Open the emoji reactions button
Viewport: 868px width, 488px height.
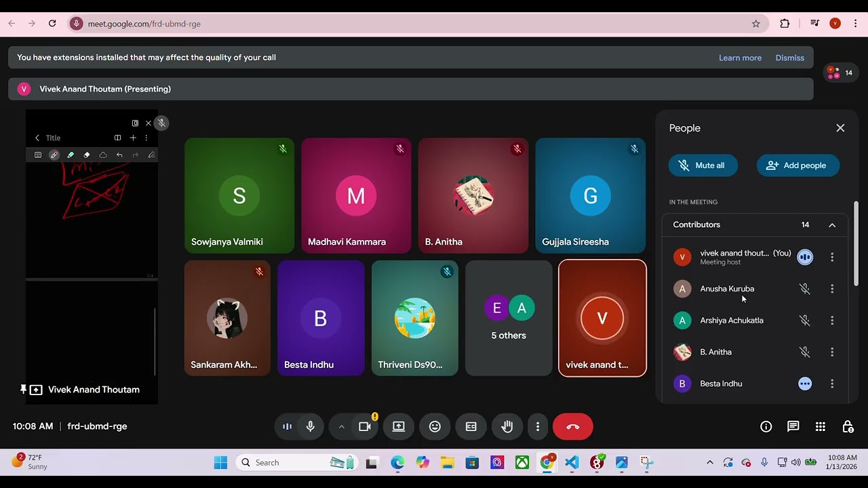[x=435, y=426]
